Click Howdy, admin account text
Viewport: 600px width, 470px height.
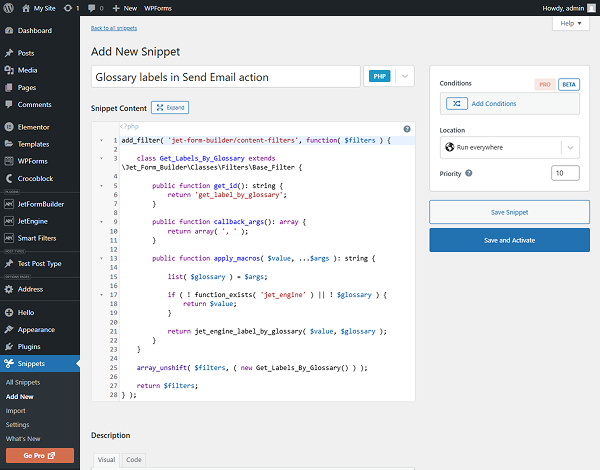563,8
